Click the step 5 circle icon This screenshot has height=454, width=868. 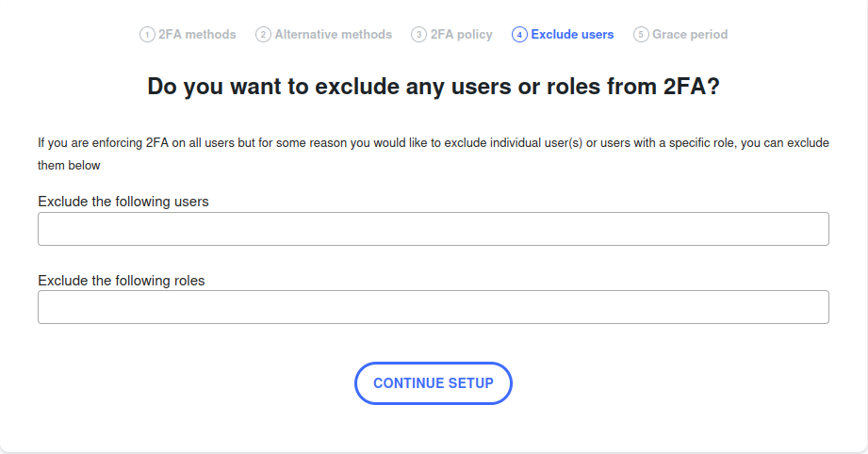pyautogui.click(x=641, y=35)
